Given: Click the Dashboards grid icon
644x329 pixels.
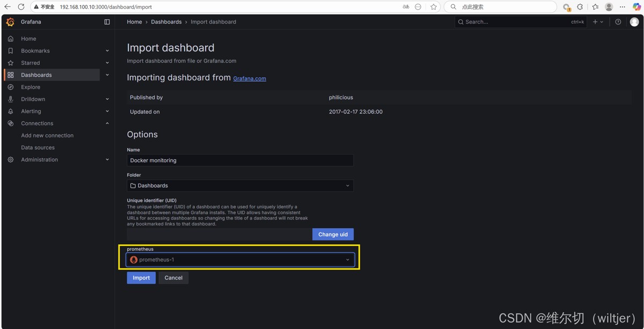Looking at the screenshot, I should coord(10,75).
